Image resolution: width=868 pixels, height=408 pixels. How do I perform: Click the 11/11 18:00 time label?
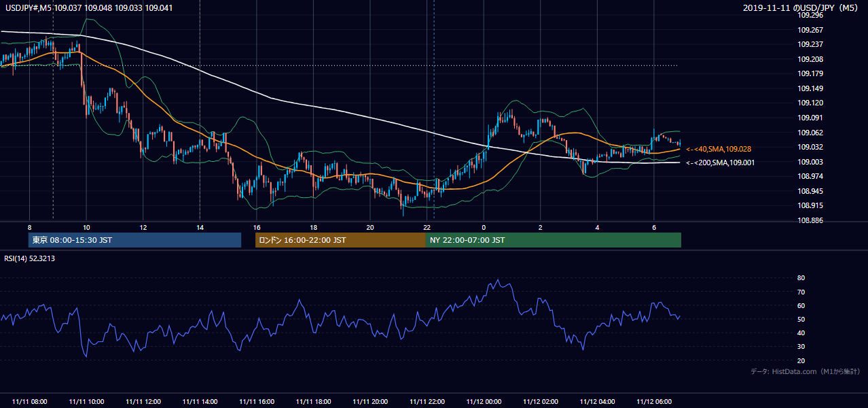point(314,402)
